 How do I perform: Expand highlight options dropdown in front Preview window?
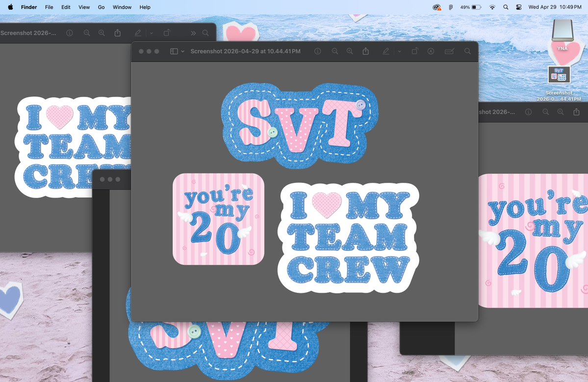[x=399, y=51]
